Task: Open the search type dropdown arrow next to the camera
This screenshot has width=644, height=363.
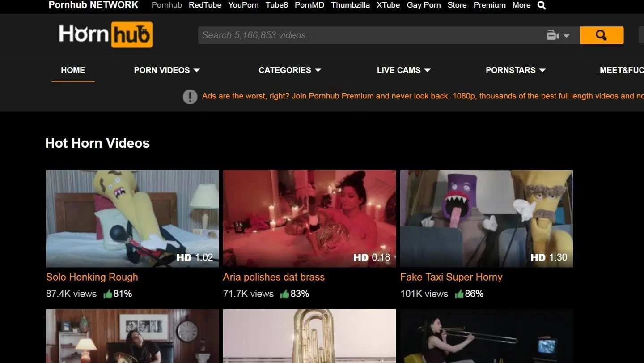Action: 566,36
